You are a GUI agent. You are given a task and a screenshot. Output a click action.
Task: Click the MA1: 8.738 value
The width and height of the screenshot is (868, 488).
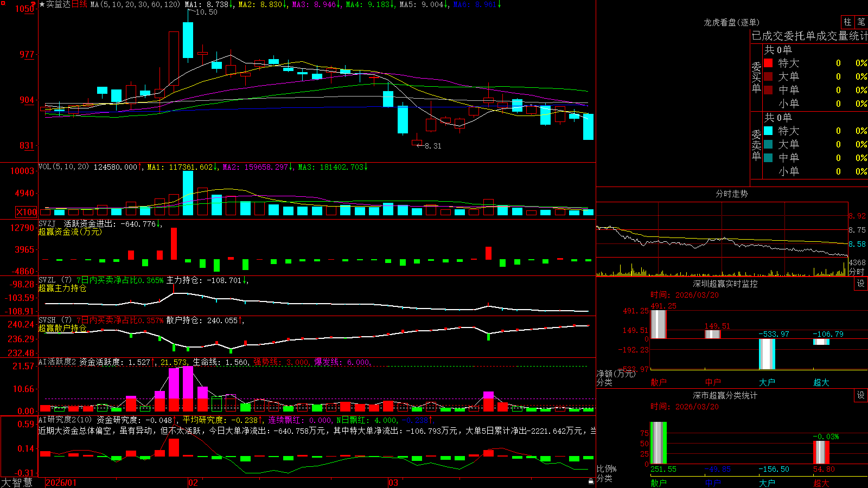[209, 4]
